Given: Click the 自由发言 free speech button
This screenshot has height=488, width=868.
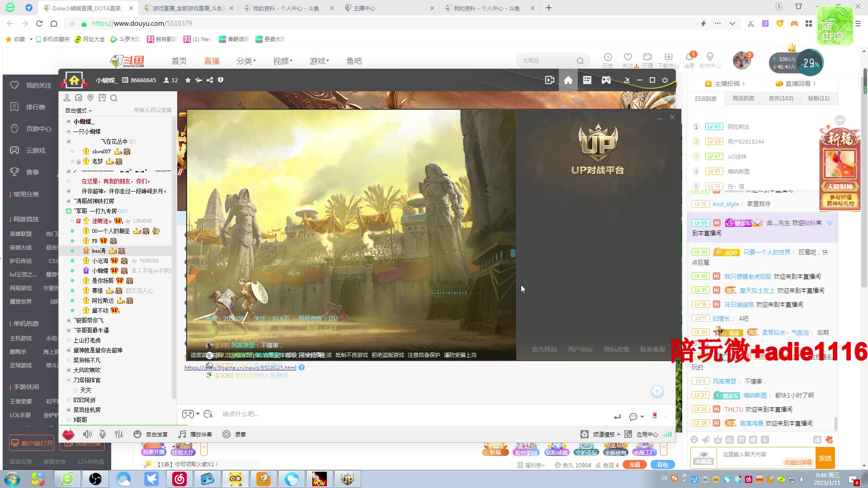Looking at the screenshot, I should (151, 434).
